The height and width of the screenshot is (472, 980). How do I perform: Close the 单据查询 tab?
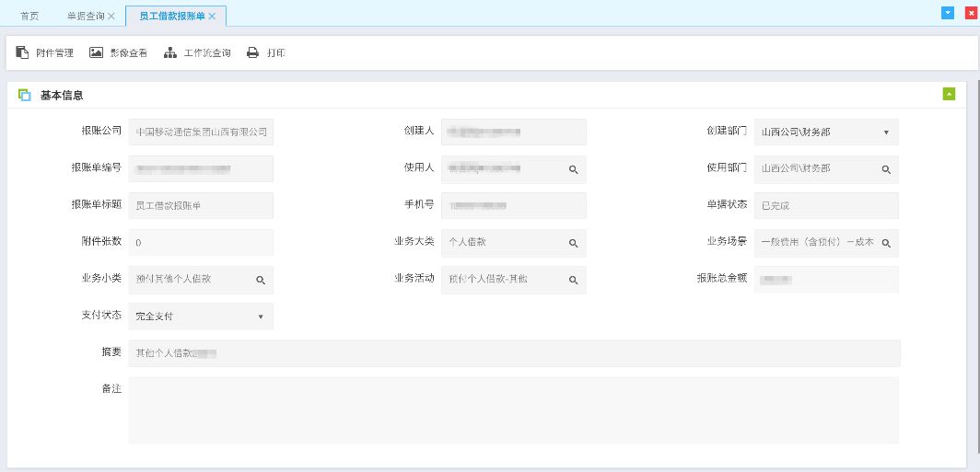(x=112, y=17)
